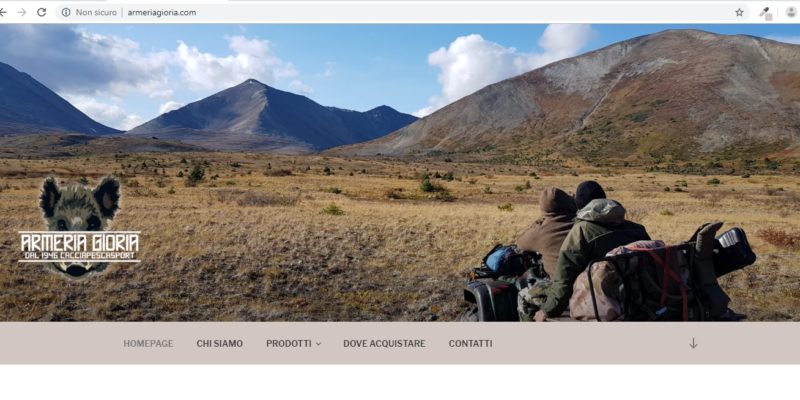Go to the Homepage menu item
This screenshot has height=400, width=800.
(148, 344)
